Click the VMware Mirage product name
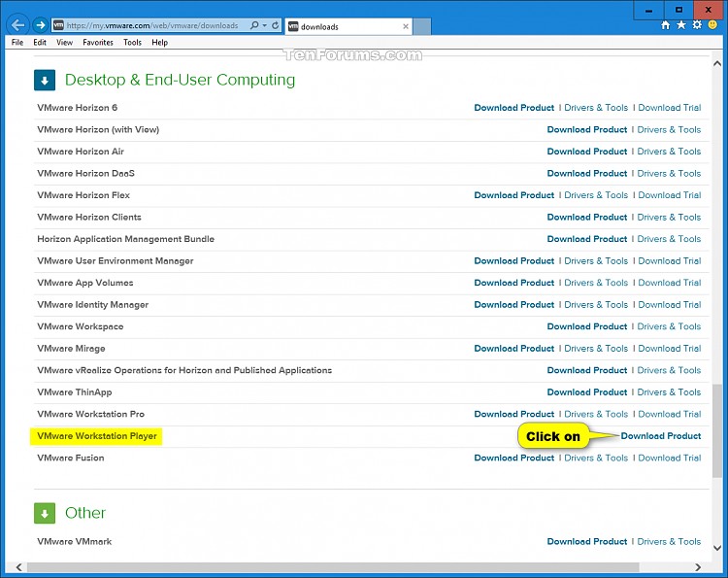728x578 pixels. [71, 349]
